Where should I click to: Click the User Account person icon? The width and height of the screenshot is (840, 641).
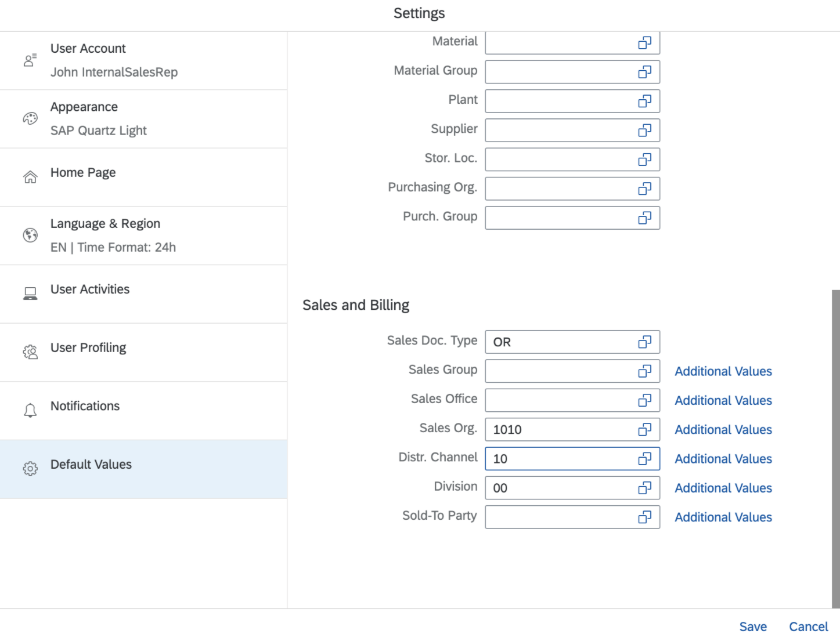[30, 60]
